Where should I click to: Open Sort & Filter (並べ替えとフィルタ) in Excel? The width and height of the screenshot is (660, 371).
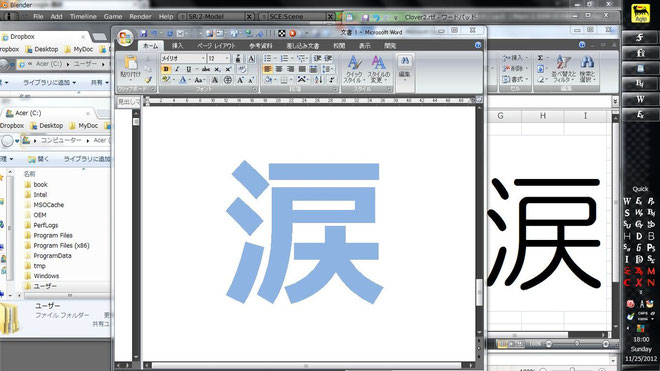click(563, 68)
